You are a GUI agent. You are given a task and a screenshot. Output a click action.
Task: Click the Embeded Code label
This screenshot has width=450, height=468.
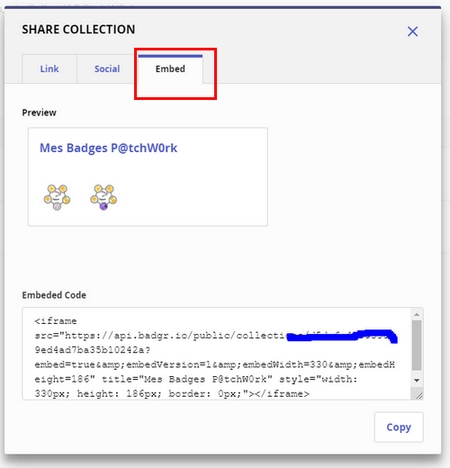coord(54,295)
